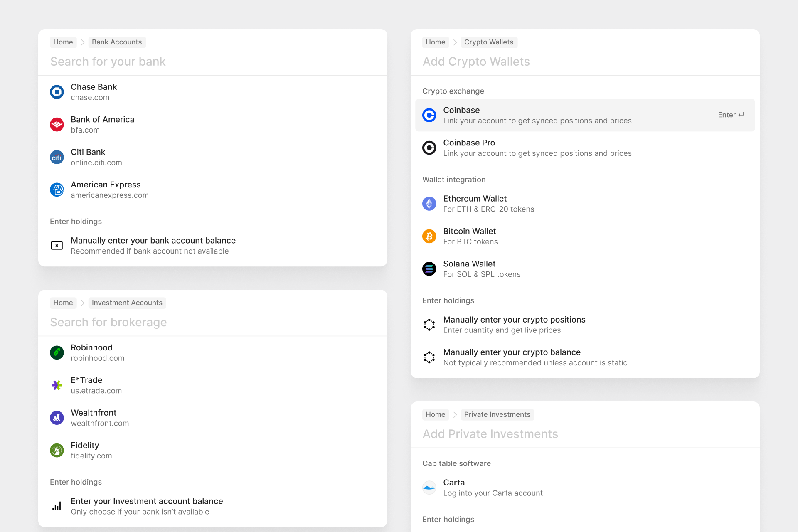Go to Home breadcrumb in Bank Accounts panel
This screenshot has width=798, height=532.
[x=63, y=42]
